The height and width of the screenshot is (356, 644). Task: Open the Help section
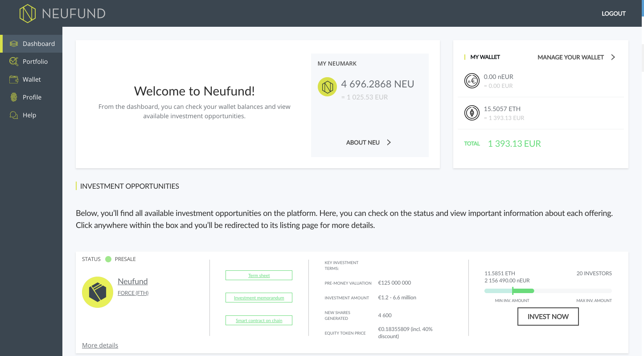(31, 115)
